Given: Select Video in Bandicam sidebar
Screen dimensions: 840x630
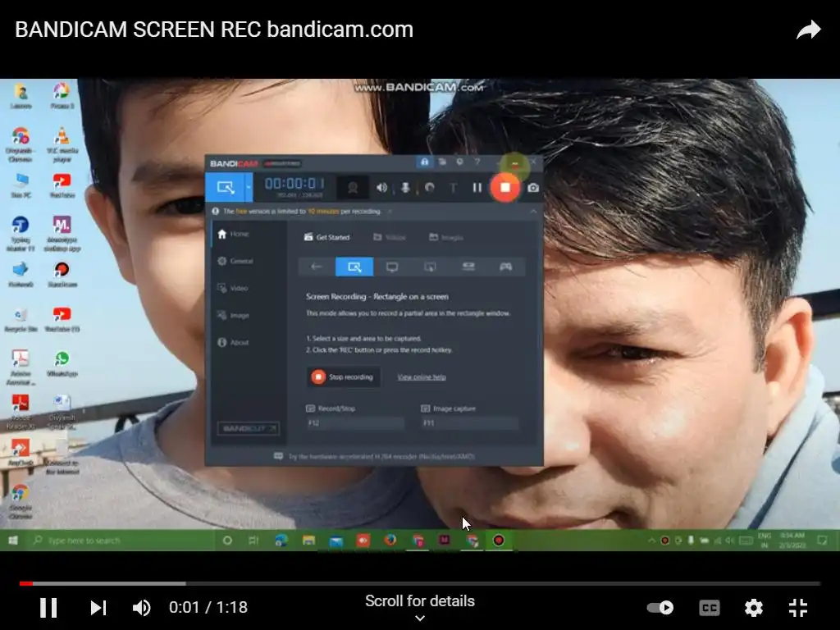Looking at the screenshot, I should [232, 288].
